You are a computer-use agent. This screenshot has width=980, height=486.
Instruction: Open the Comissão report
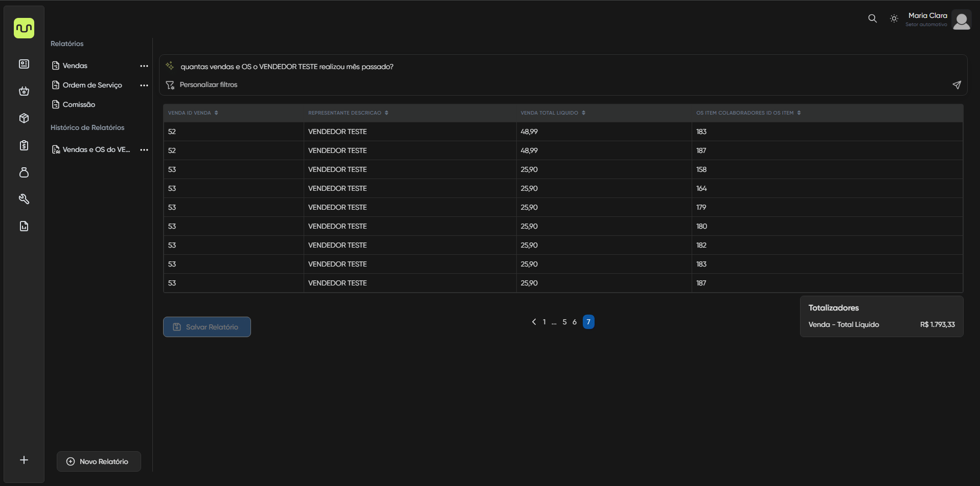coord(79,104)
